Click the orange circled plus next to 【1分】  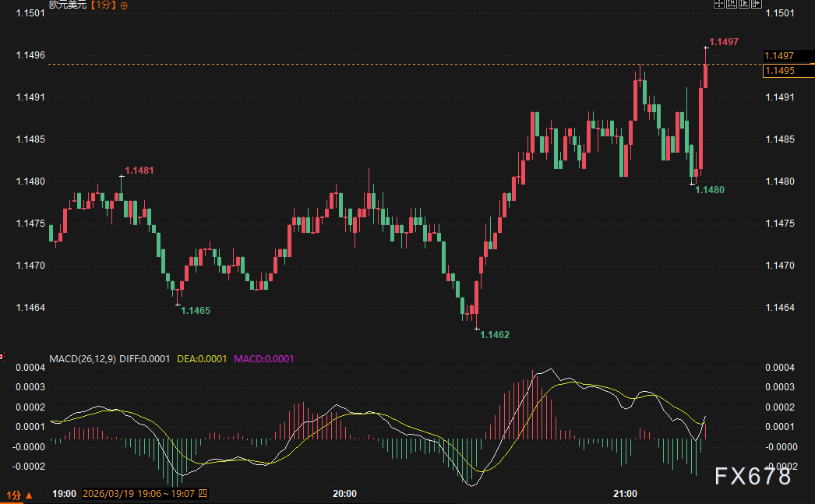[124, 5]
